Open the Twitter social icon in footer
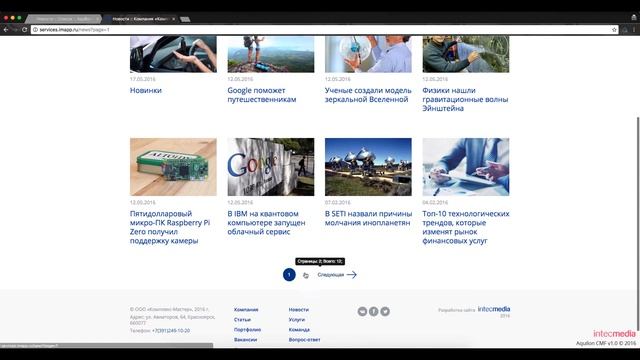640x360 pixels. pyautogui.click(x=385, y=311)
